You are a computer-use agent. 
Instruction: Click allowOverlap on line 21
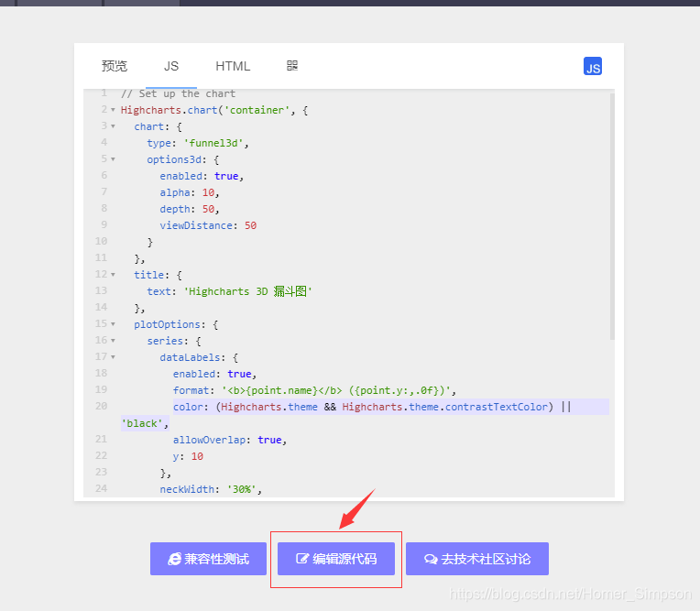tap(209, 440)
